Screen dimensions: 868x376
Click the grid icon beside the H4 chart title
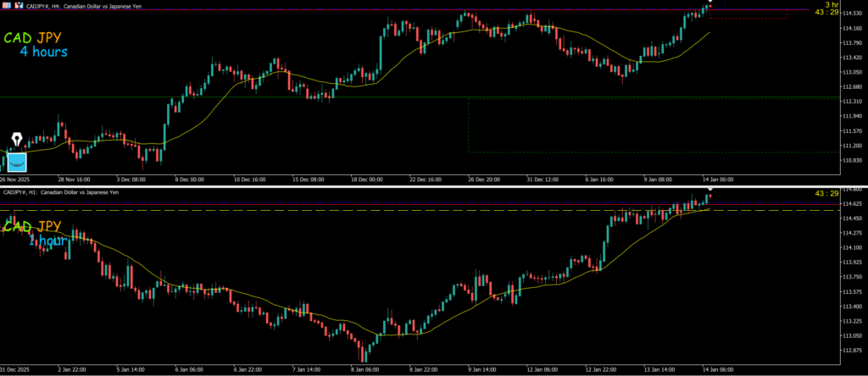tap(7, 4)
